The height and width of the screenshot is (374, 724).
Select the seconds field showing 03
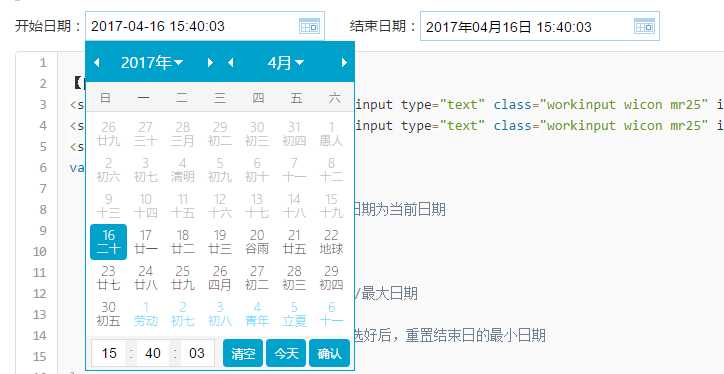tap(197, 354)
